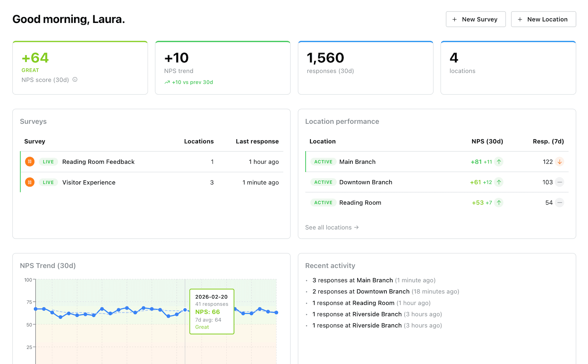The width and height of the screenshot is (588, 364).
Task: Click the +61 NPS value for Downtown Branch
Action: pos(476,182)
